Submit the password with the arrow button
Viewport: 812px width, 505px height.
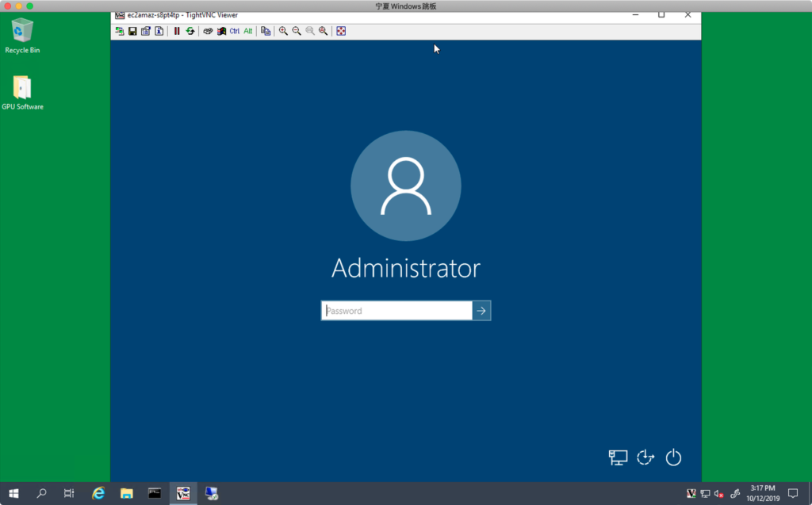coord(481,311)
